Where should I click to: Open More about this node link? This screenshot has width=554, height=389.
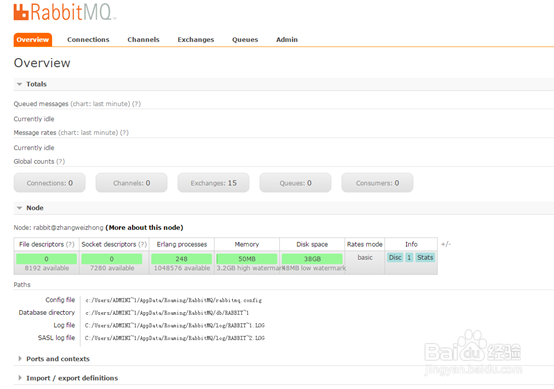(x=144, y=228)
